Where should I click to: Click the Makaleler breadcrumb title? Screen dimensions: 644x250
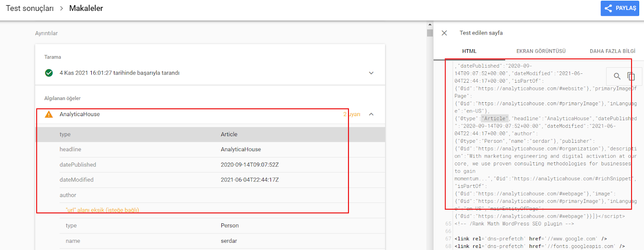(86, 8)
